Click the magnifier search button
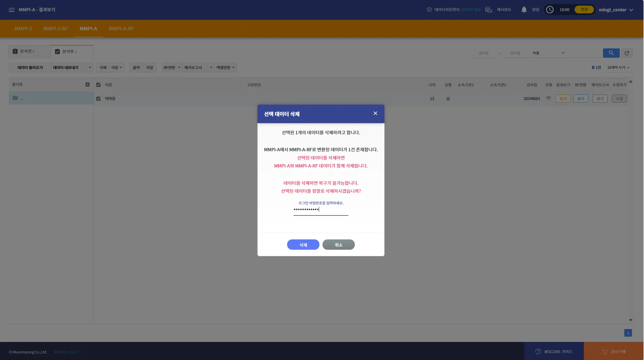This screenshot has height=360, width=644. click(x=611, y=53)
